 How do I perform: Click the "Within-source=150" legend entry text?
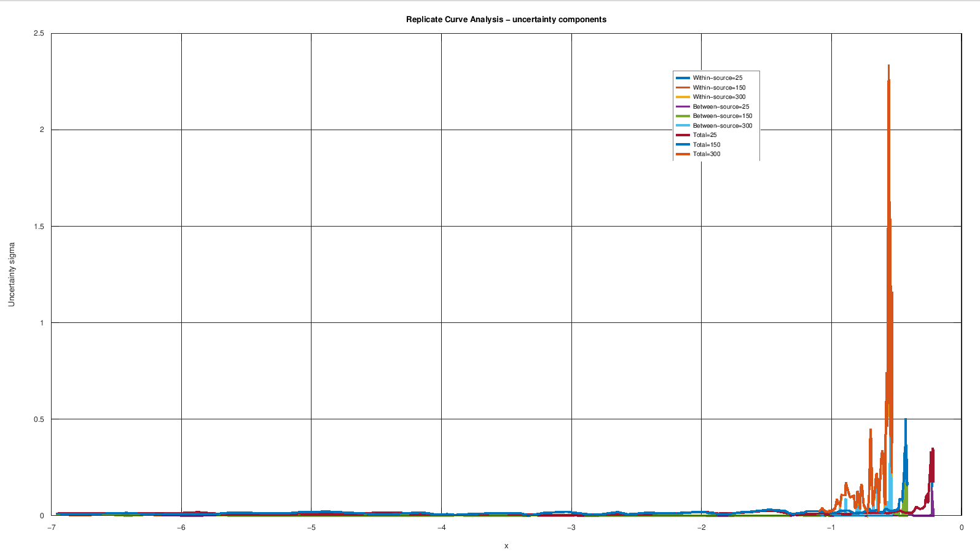(x=719, y=88)
